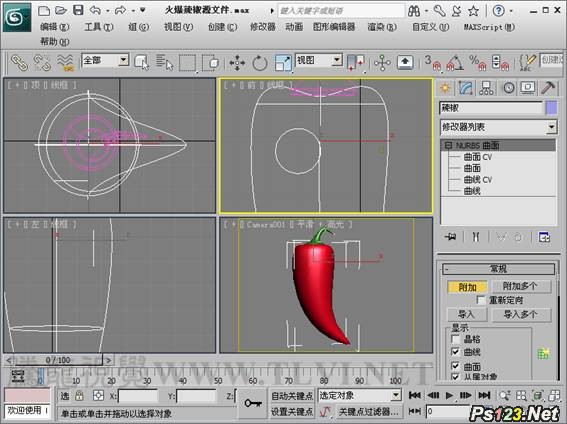Open the 编辑(E) menu
Screen dimensions: 567x424
(x=55, y=27)
